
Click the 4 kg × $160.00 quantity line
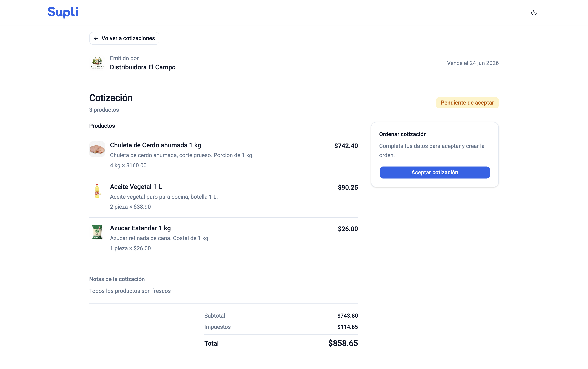128,166
